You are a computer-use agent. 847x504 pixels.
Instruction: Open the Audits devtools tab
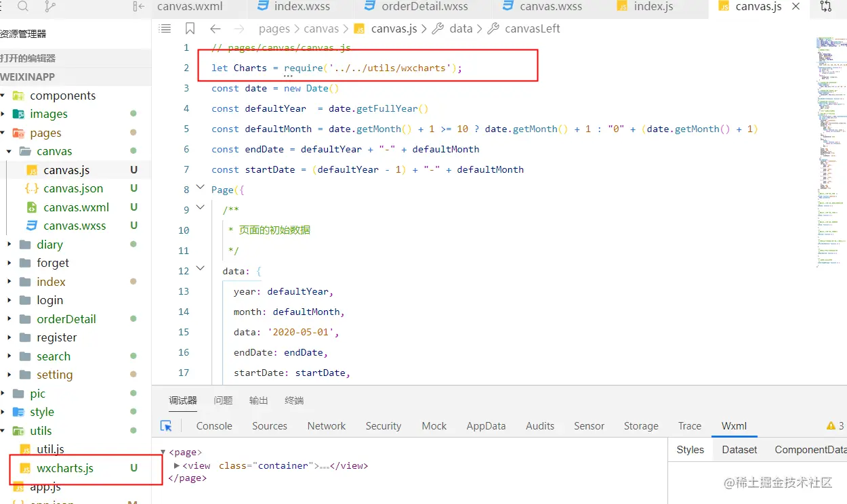[540, 426]
